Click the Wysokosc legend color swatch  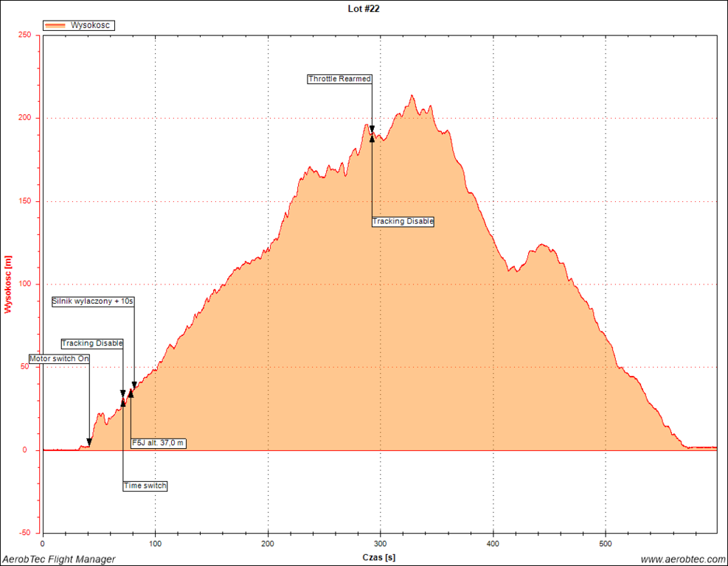[x=55, y=25]
